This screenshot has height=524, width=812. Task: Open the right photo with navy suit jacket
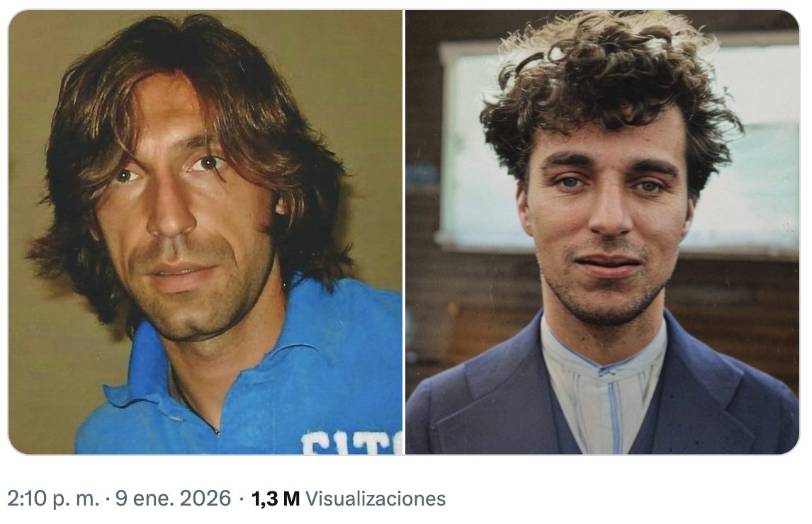(x=602, y=232)
